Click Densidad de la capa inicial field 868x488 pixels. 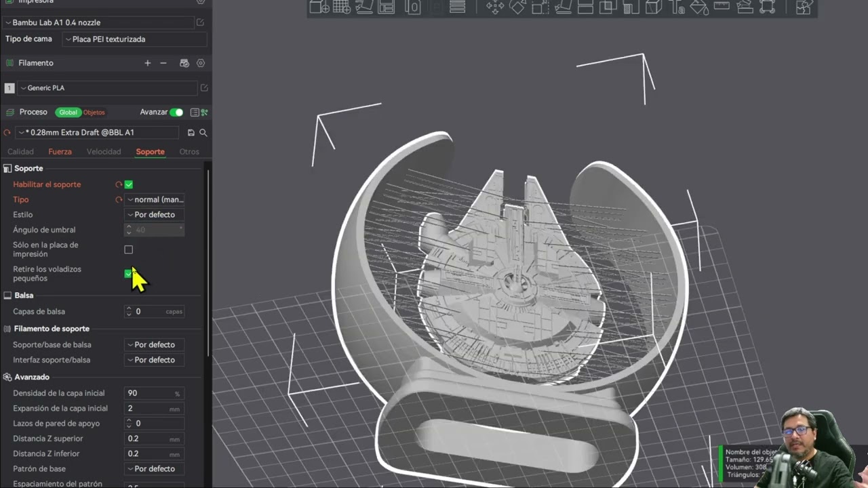click(x=155, y=393)
